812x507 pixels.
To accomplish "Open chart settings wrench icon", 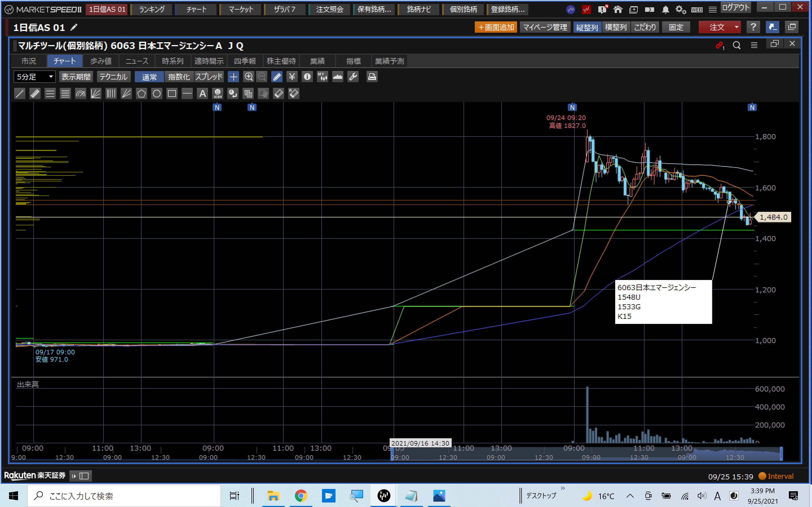I will pyautogui.click(x=353, y=77).
